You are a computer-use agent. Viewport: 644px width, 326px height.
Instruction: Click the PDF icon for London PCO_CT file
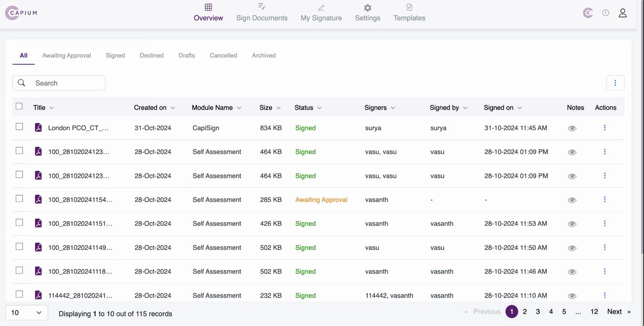[x=38, y=128]
